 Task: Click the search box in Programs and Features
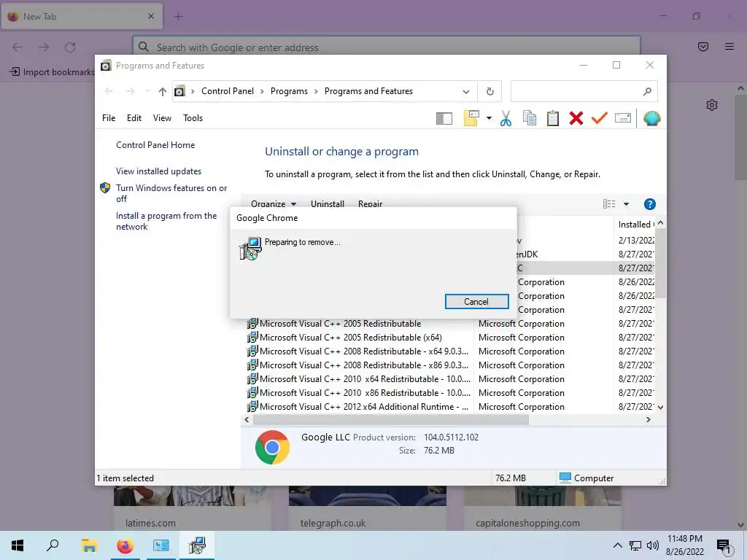pyautogui.click(x=584, y=91)
